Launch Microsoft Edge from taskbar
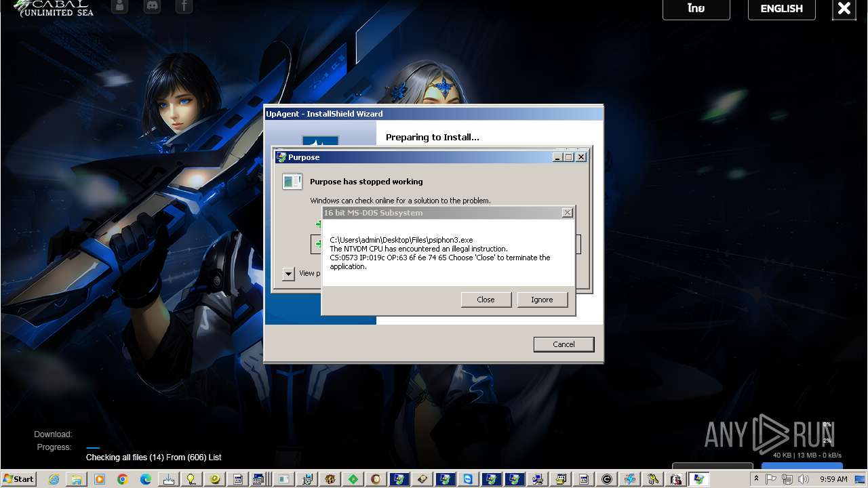 point(146,479)
